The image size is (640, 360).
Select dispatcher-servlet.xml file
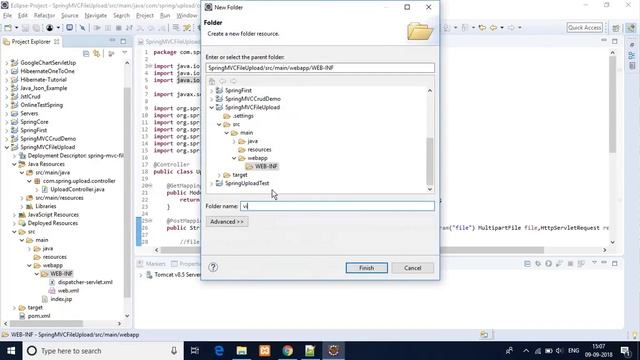85,282
